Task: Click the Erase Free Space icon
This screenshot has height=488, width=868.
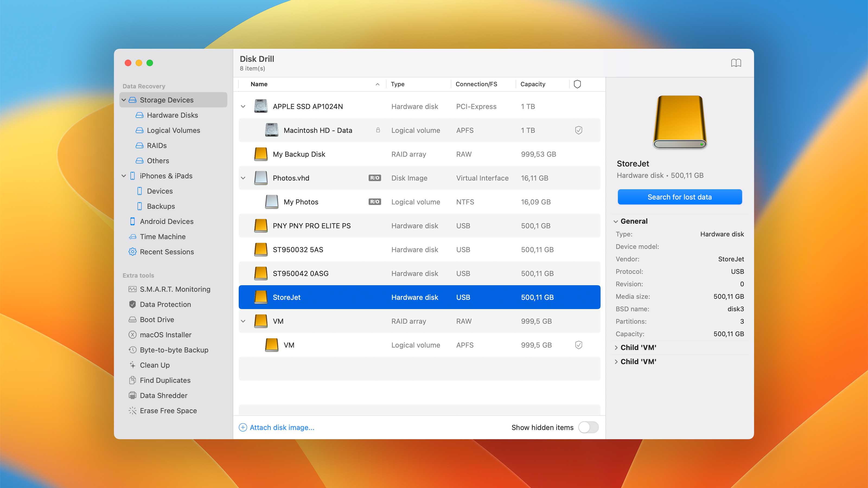Action: pyautogui.click(x=132, y=410)
